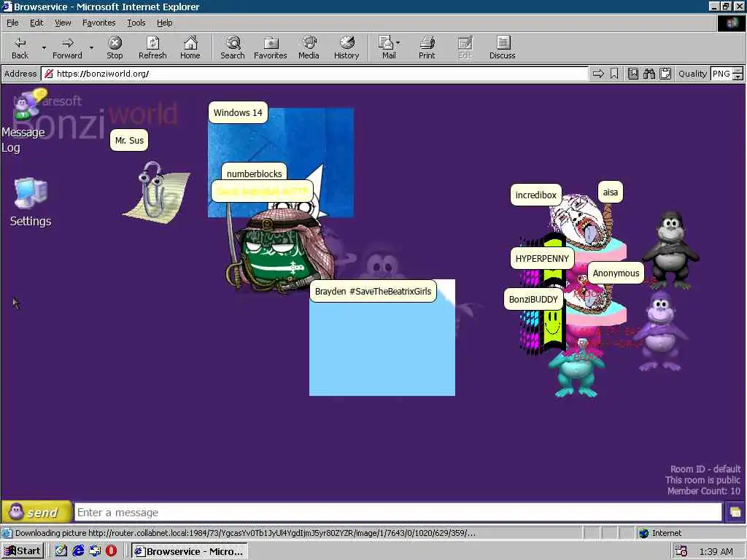Click the yellow icon right of message field
747x560 pixels.
(x=735, y=513)
